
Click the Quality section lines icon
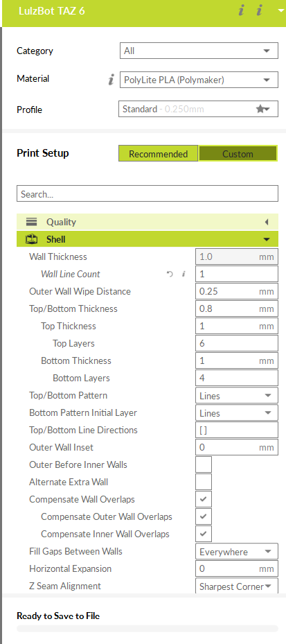pos(32,223)
